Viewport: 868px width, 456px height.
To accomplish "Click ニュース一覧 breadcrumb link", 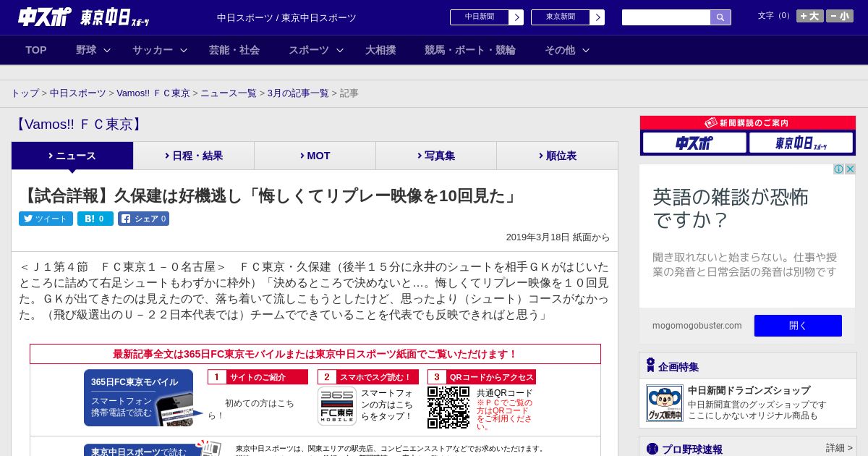I will click(x=229, y=93).
